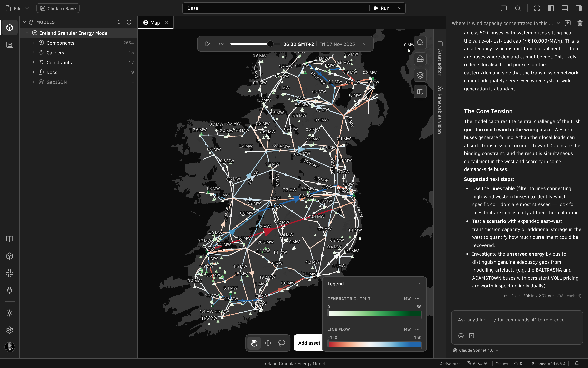This screenshot has height=368, width=588.
Task: Open the map layers icon
Action: (x=420, y=75)
